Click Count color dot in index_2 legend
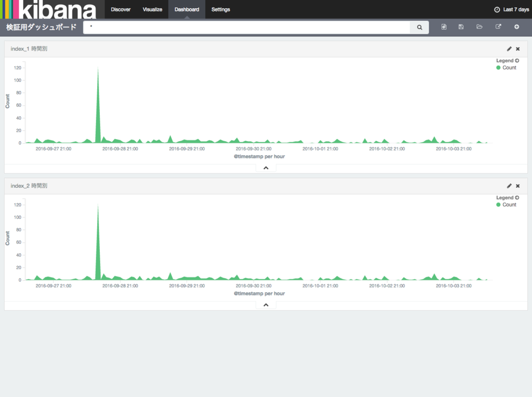 [x=498, y=204]
